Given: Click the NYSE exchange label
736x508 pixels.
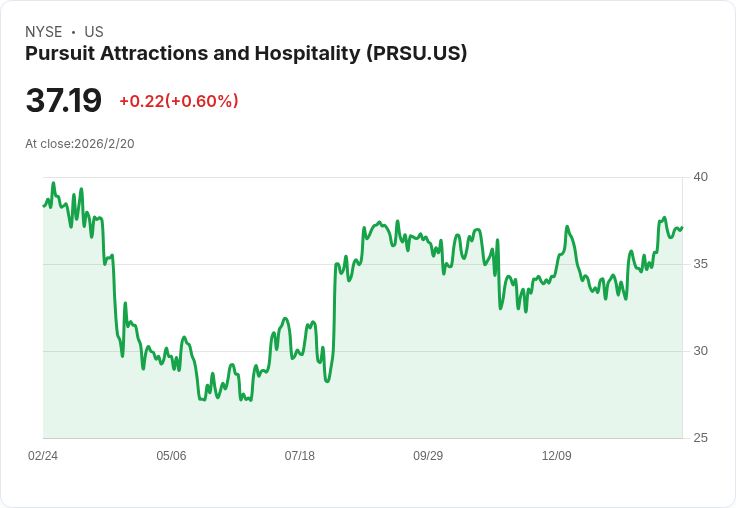Looking at the screenshot, I should pyautogui.click(x=44, y=32).
